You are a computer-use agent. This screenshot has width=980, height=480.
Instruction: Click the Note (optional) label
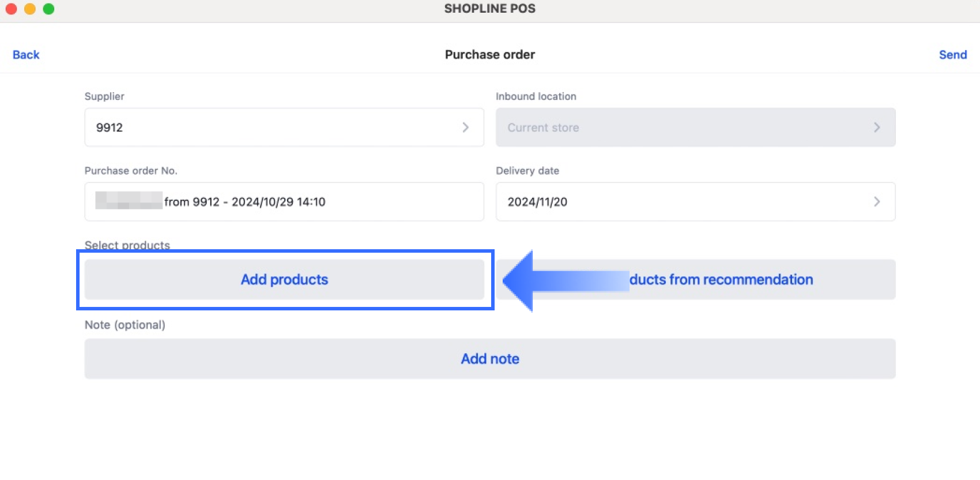point(125,325)
